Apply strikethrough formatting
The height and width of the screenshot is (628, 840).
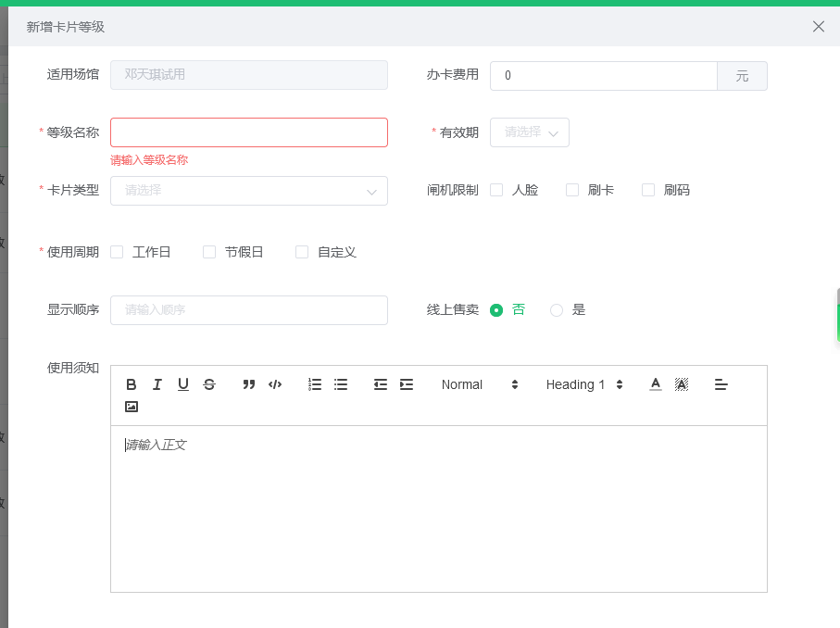click(209, 384)
